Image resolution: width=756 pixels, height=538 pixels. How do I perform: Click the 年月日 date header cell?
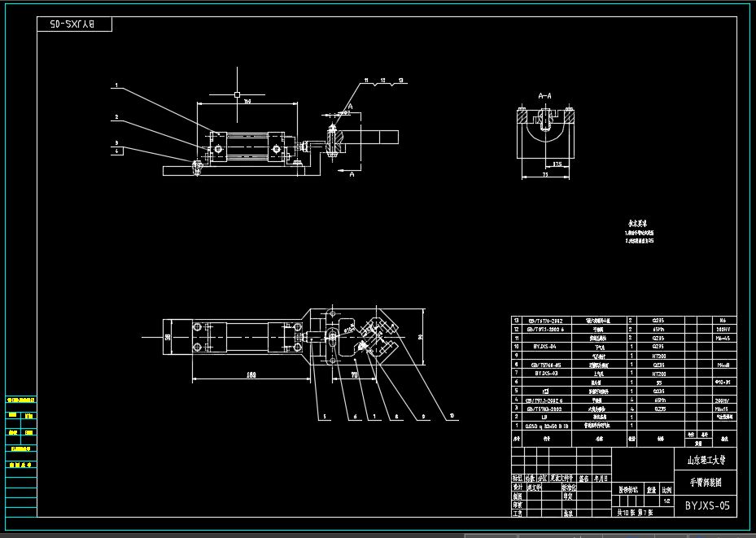point(601,479)
